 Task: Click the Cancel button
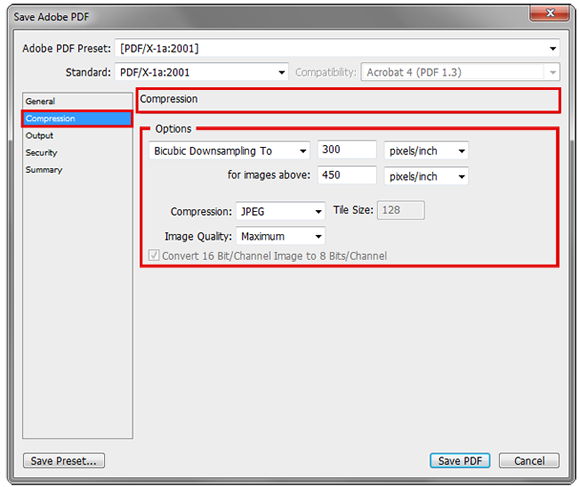point(529,461)
